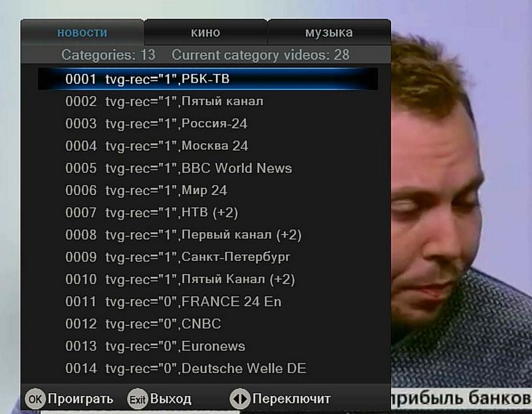Click the Проиграть label

pos(80,399)
